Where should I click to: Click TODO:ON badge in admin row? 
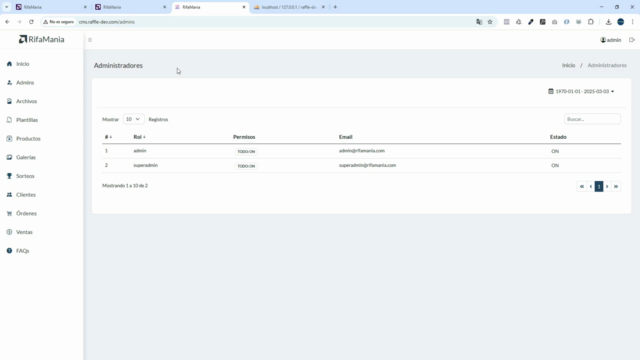tap(246, 151)
